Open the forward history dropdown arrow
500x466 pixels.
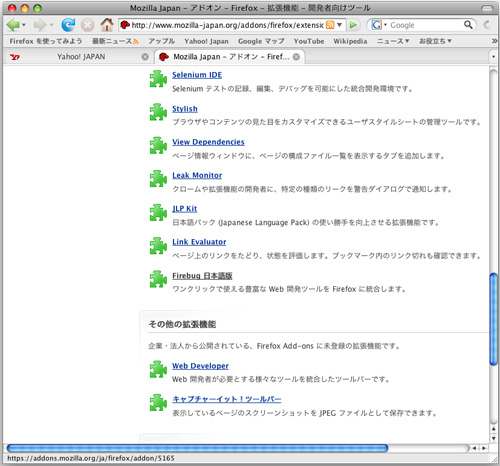point(51,25)
